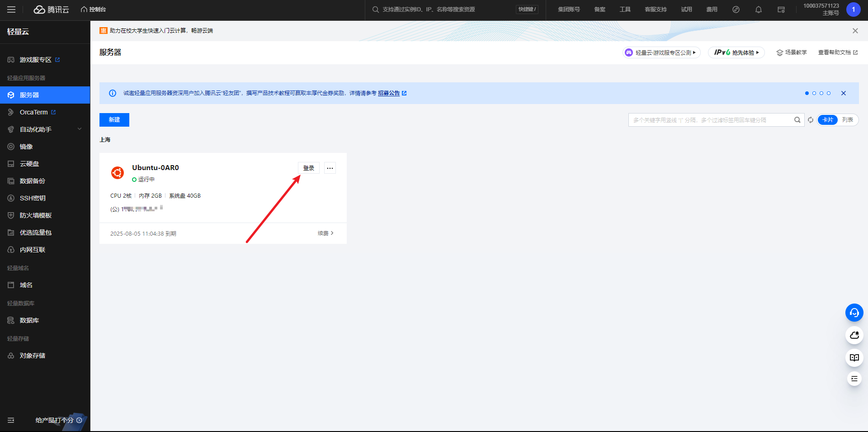Open customer service headset floating button
868x432 pixels.
click(x=854, y=313)
